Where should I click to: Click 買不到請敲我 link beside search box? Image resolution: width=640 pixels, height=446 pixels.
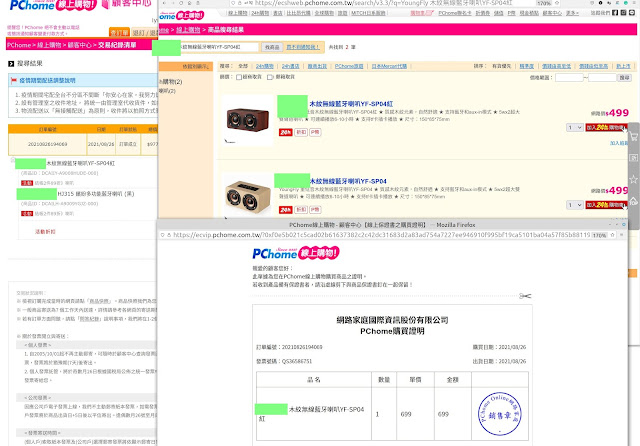(x=302, y=47)
